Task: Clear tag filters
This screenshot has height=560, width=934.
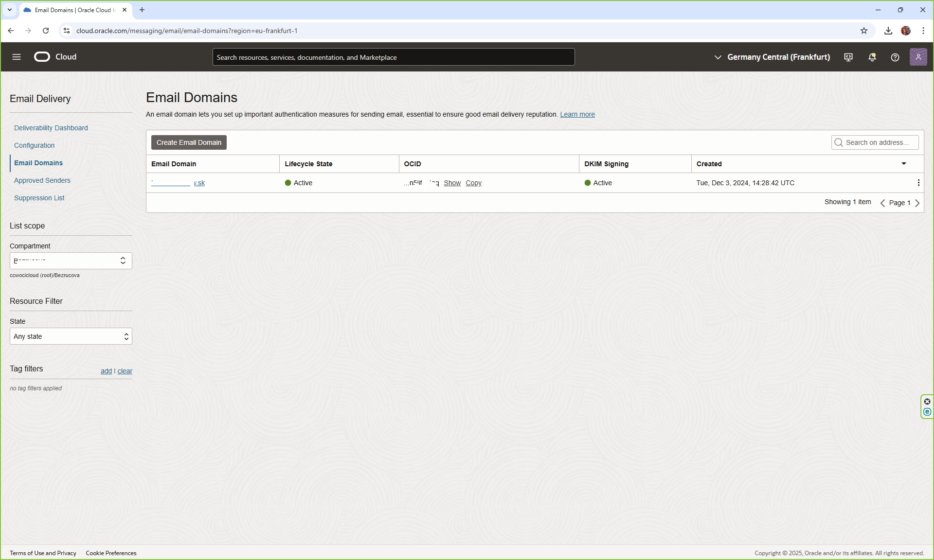Action: click(125, 371)
